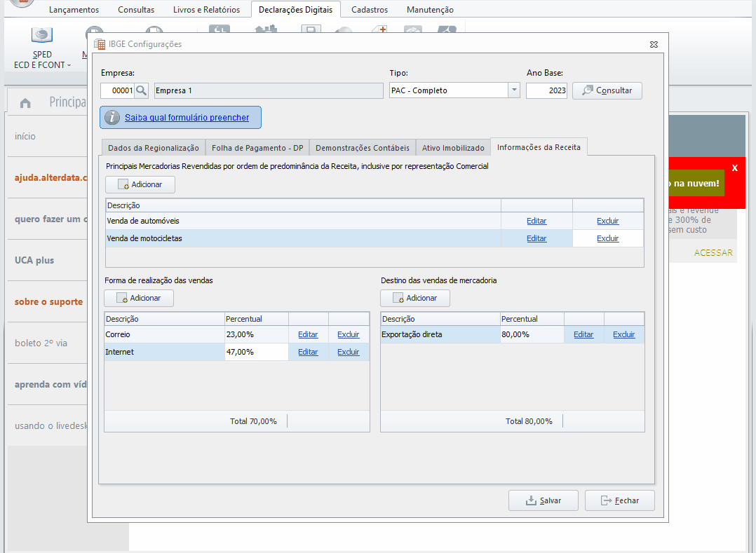The height and width of the screenshot is (553, 756).
Task: Open the Manutenção menu
Action: (430, 10)
